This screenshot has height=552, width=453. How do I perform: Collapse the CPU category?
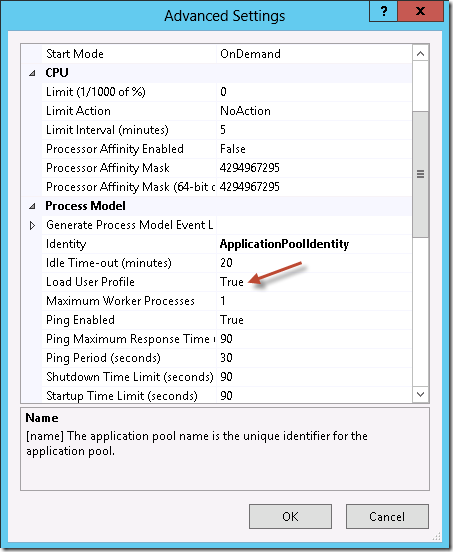[x=32, y=73]
